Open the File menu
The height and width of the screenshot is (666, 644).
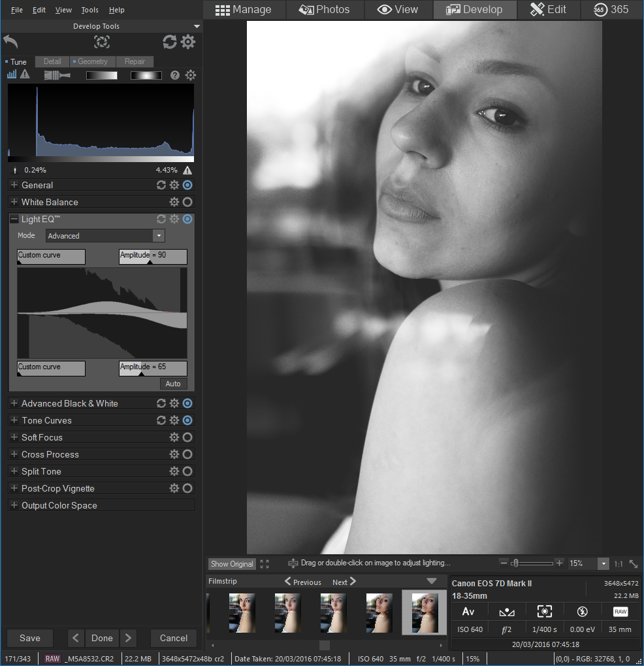16,10
